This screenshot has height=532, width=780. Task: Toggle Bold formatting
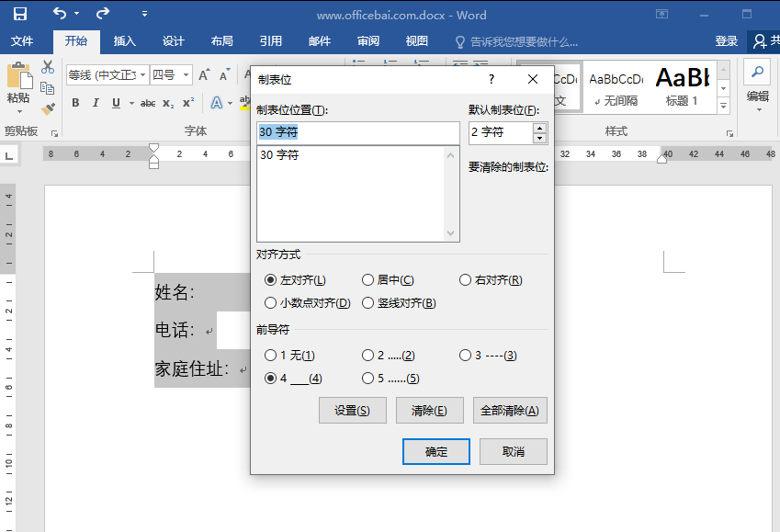75,103
